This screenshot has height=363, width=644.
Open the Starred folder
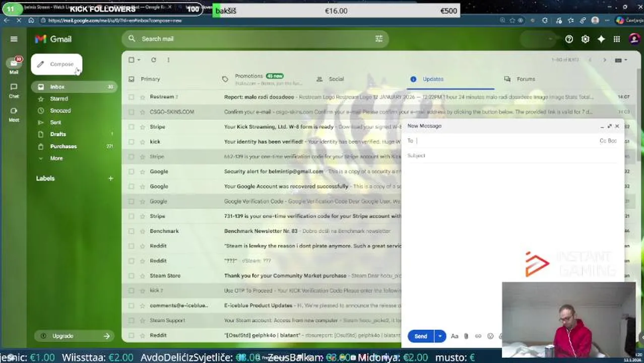[x=59, y=99]
